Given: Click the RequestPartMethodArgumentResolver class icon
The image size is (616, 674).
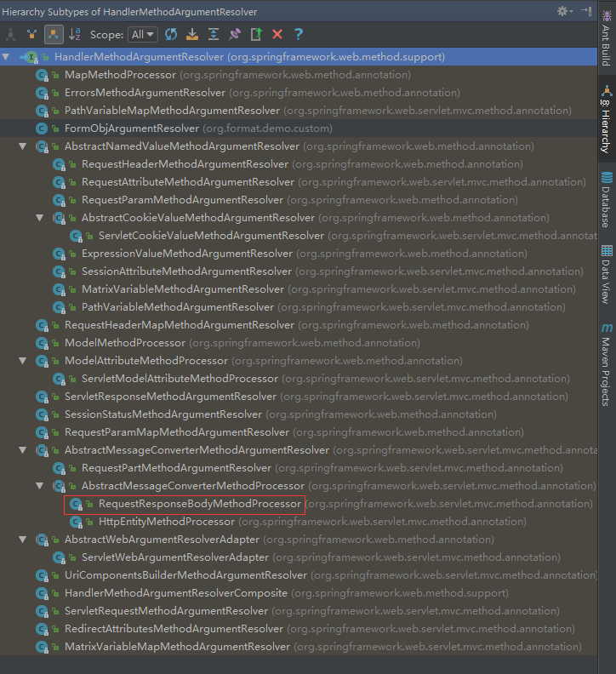Looking at the screenshot, I should (59, 468).
